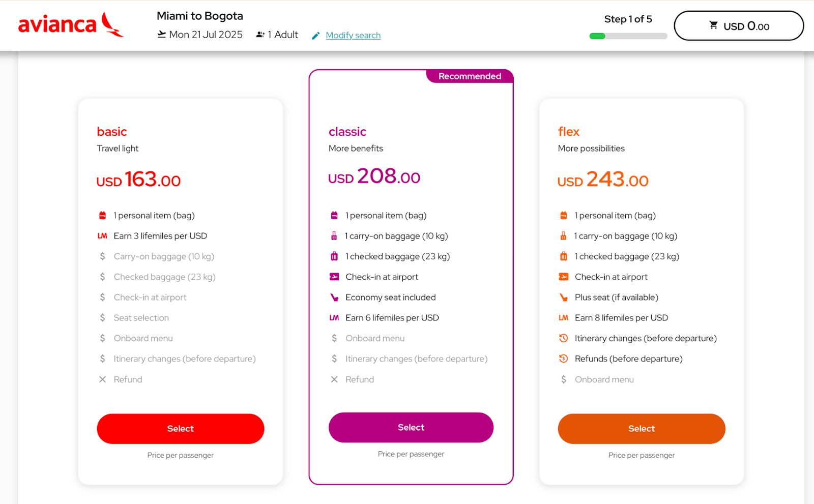Click the basic fare LifeMiles LM icon
Viewport: 814px width, 504px height.
102,236
